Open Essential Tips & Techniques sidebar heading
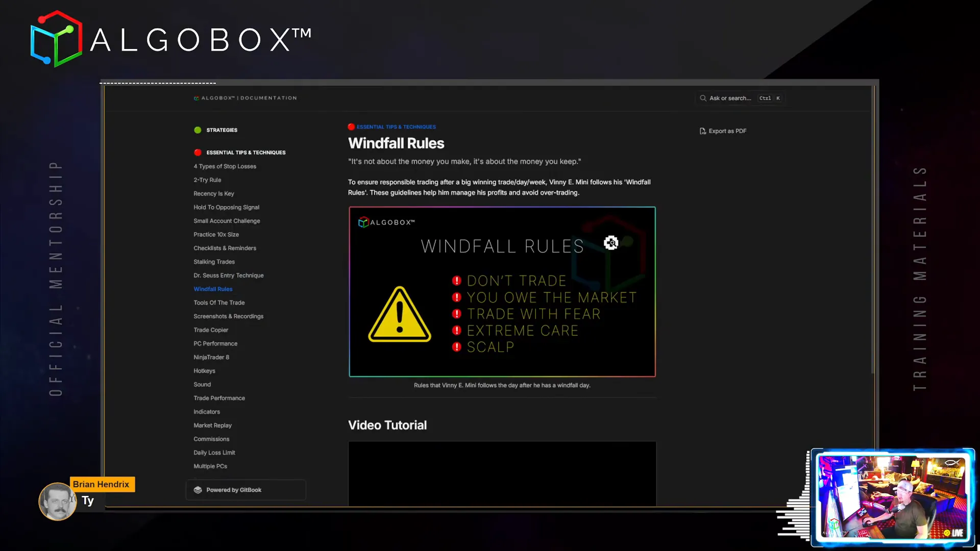The width and height of the screenshot is (980, 551). (x=246, y=153)
